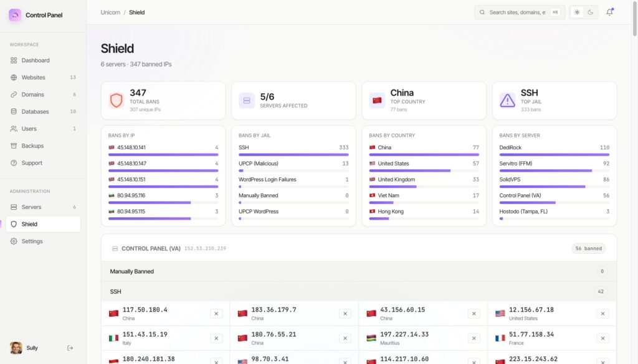The height and width of the screenshot is (364, 638).
Task: Click the Servers Affected server icon
Action: coord(247,100)
